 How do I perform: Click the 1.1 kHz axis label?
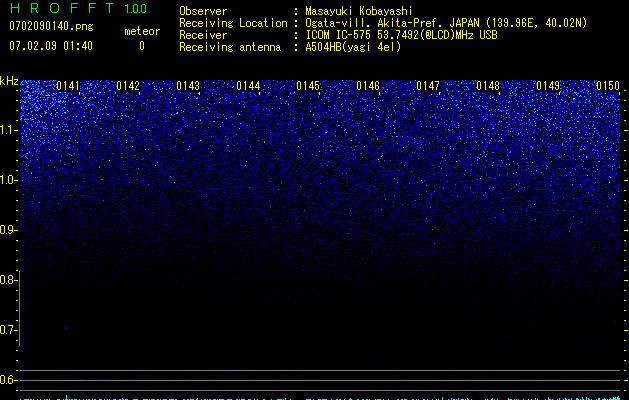tap(8, 130)
